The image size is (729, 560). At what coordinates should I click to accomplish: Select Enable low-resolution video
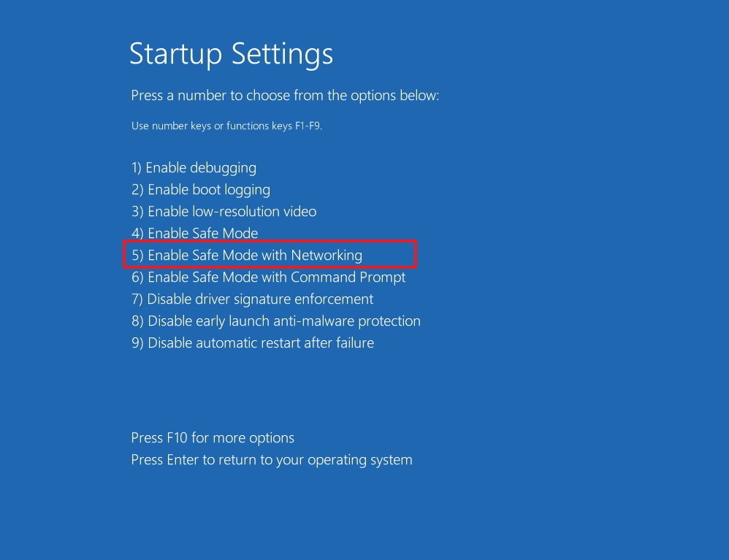(x=224, y=212)
